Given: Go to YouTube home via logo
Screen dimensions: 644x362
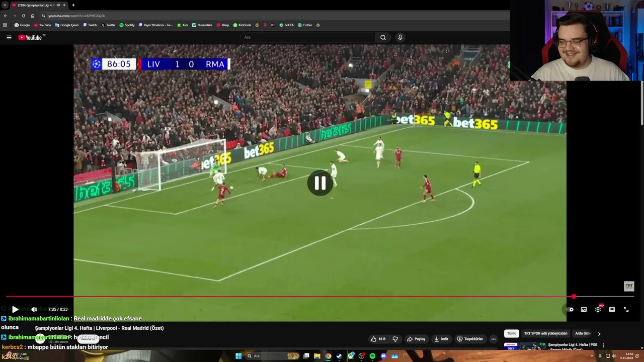Looking at the screenshot, I should (x=31, y=37).
